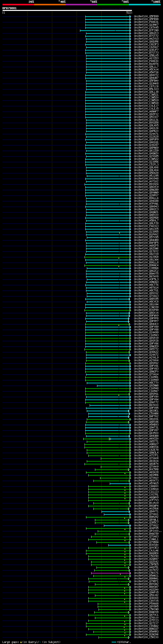Click the cyan alignment bar for UniRef100_Q7XA11
Image resolution: width=163 pixels, height=644 pixels.
117,514
